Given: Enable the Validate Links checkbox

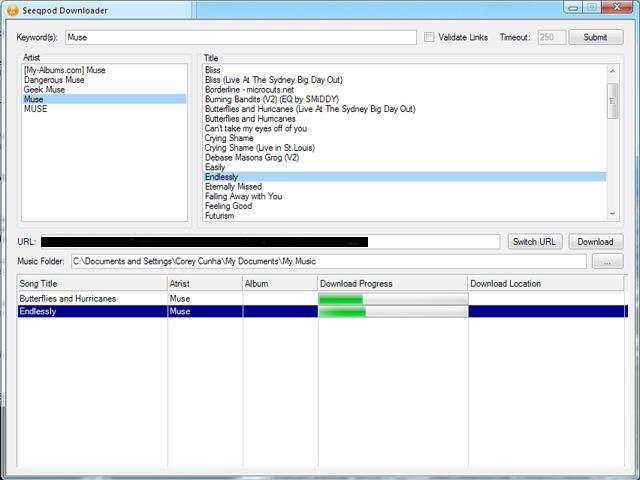Looking at the screenshot, I should coord(429,37).
